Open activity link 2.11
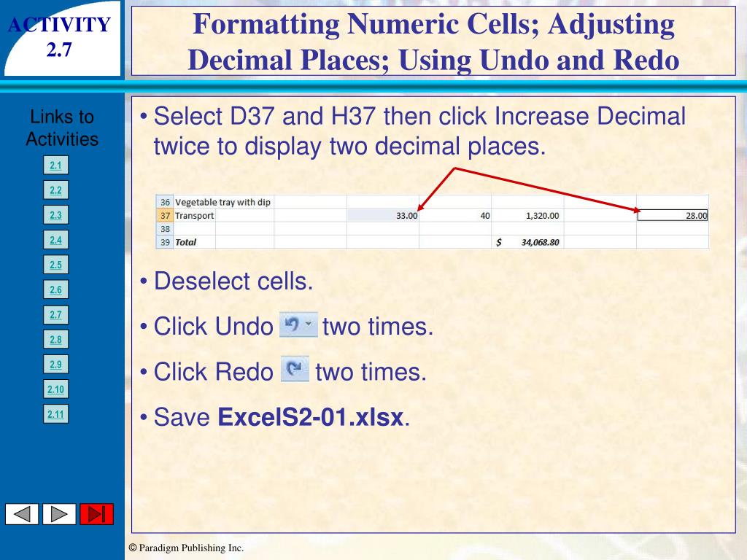Image resolution: width=747 pixels, height=560 pixels. [x=55, y=414]
